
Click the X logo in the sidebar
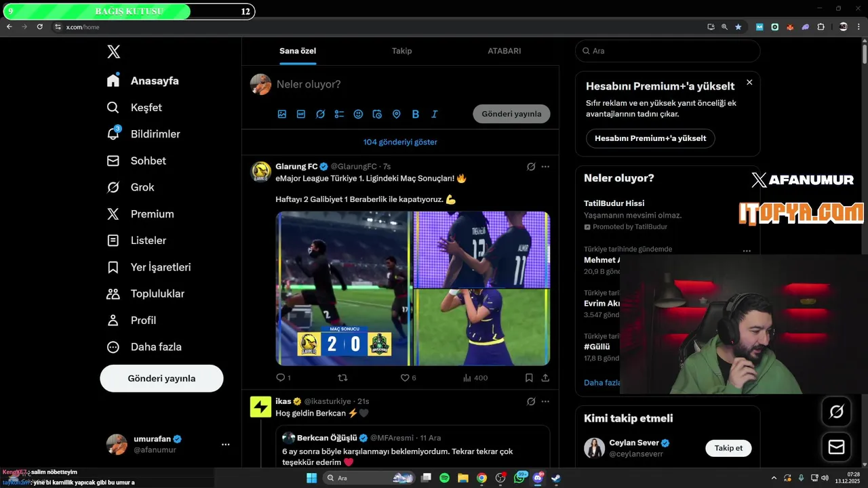[114, 52]
